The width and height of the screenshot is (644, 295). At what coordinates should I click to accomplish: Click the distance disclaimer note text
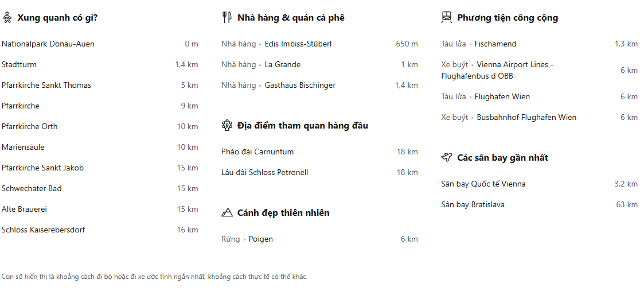(155, 277)
